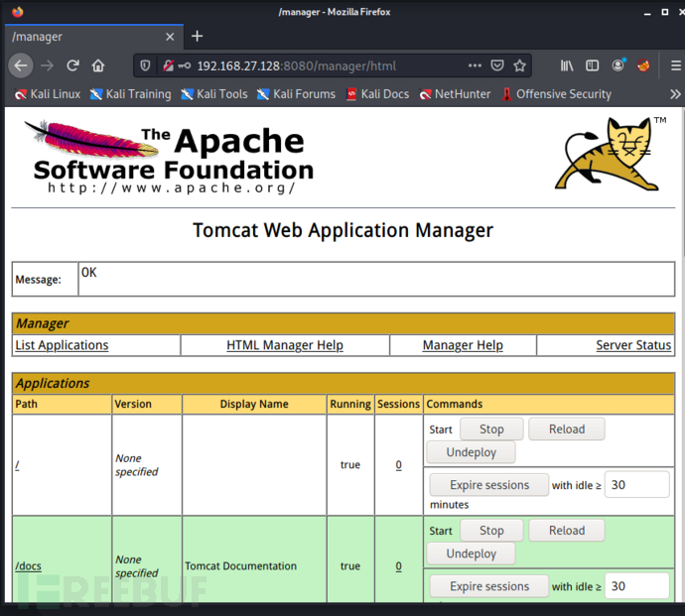This screenshot has height=616, width=685.
Task: Open the saved login key icon
Action: 185,65
